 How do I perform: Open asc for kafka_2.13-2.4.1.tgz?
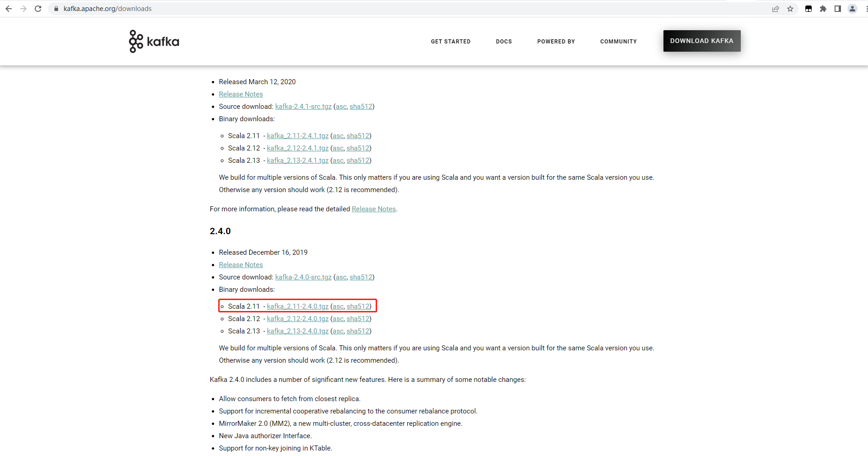point(338,161)
